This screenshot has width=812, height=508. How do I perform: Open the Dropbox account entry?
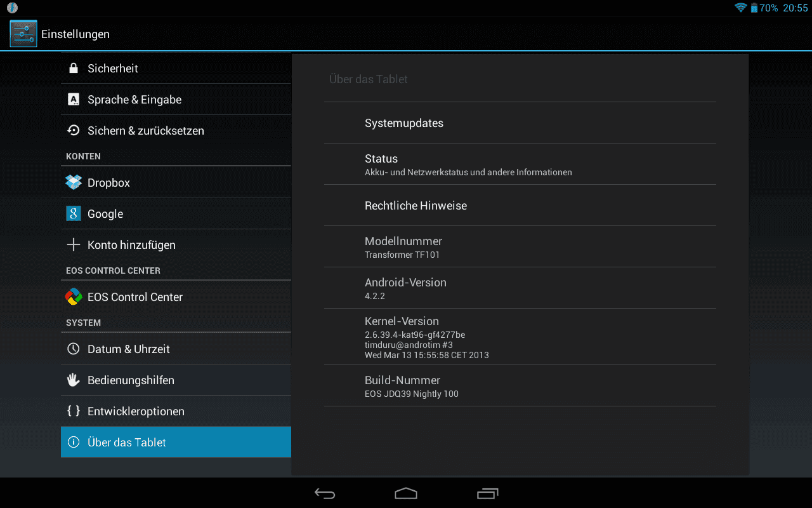pyautogui.click(x=176, y=182)
